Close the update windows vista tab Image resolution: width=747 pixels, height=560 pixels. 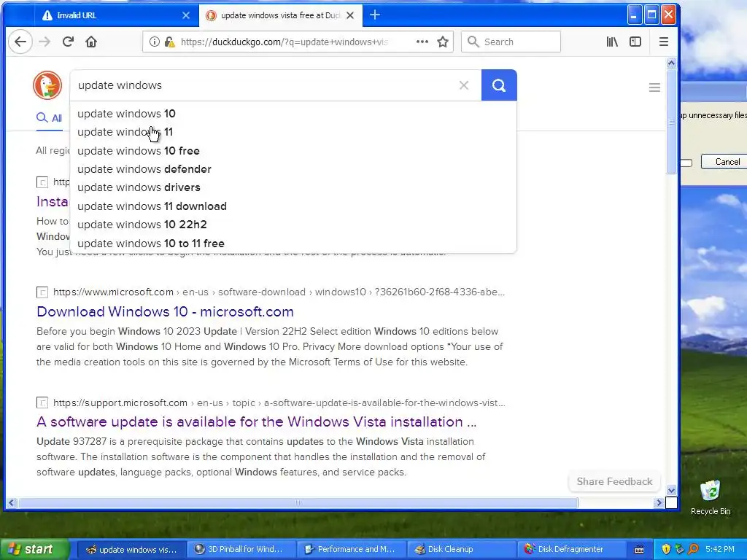pos(350,16)
